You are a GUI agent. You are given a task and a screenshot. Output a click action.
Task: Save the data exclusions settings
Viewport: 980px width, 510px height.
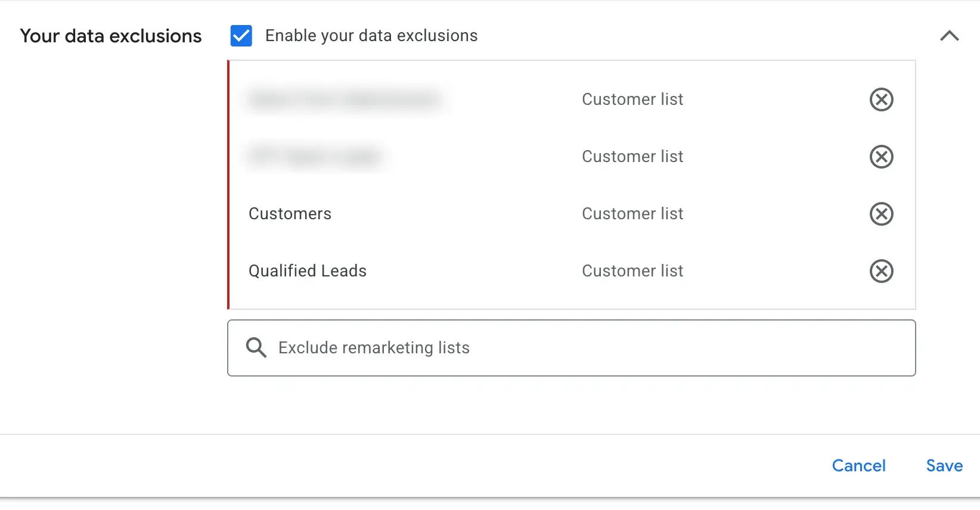[x=944, y=466]
